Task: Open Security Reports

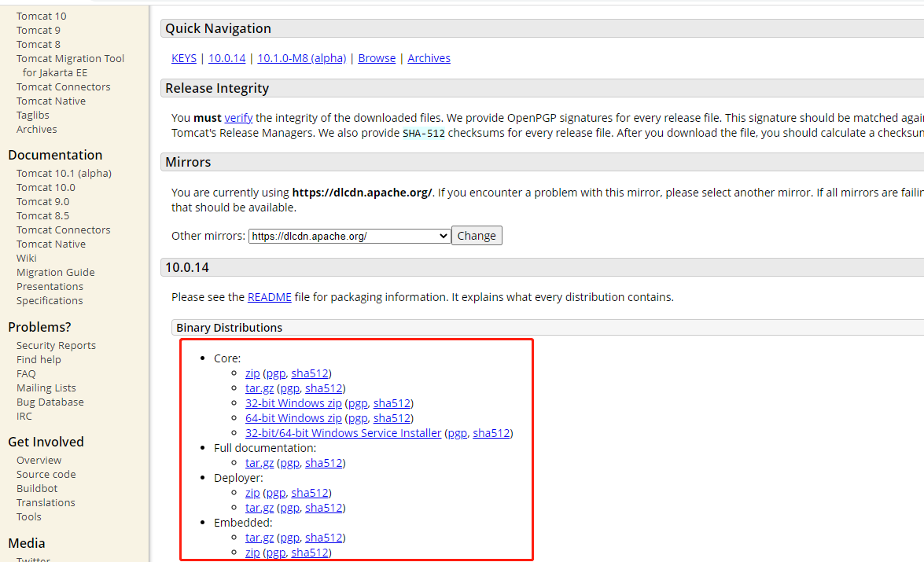Action: [x=56, y=345]
